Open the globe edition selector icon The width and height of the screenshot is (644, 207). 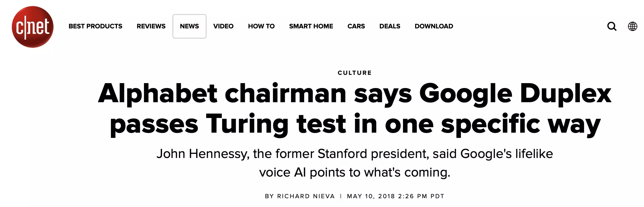632,26
